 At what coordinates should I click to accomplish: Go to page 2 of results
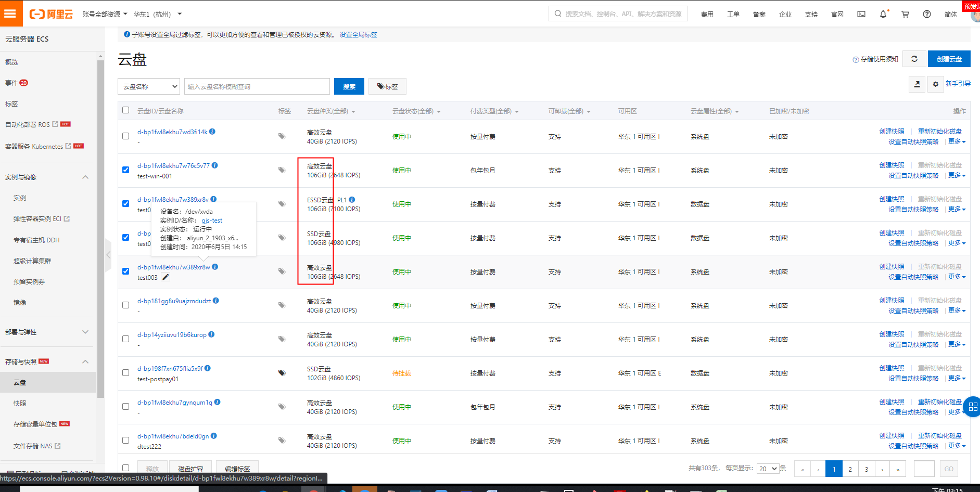850,469
